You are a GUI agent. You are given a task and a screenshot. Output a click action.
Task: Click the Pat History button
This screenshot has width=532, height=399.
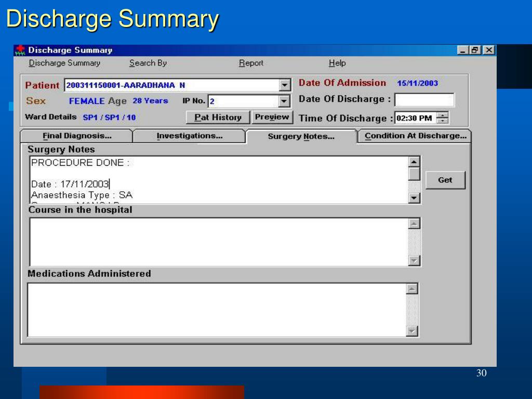[x=218, y=117]
